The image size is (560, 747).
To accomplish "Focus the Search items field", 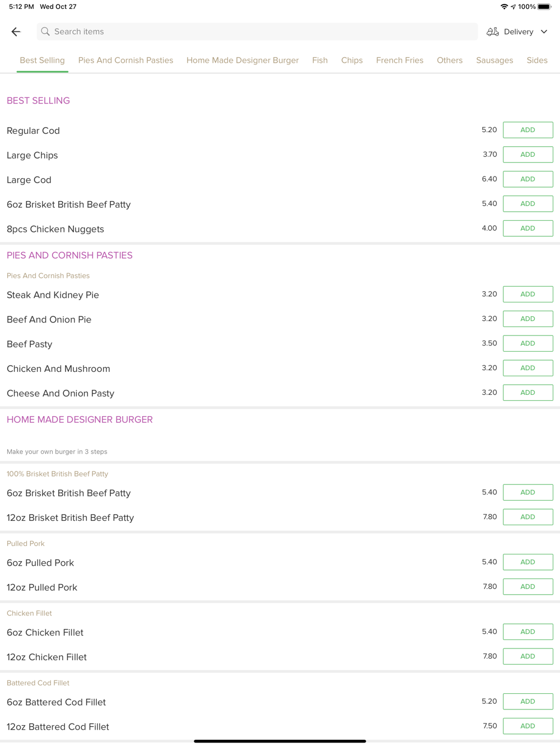I will tap(257, 32).
